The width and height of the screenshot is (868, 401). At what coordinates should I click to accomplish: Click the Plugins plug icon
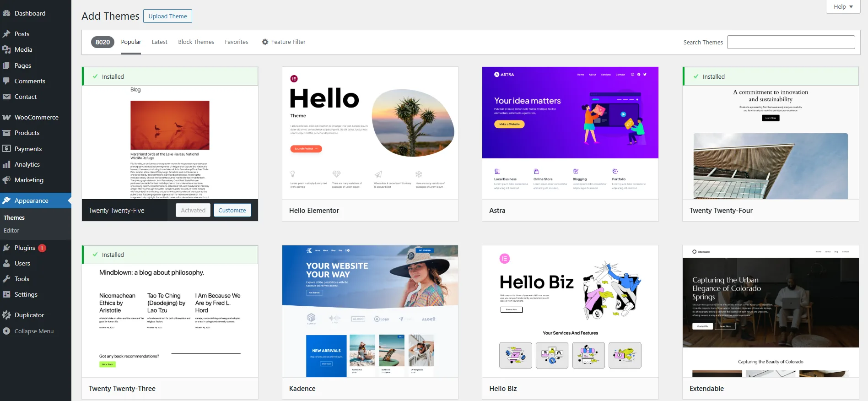click(x=6, y=248)
